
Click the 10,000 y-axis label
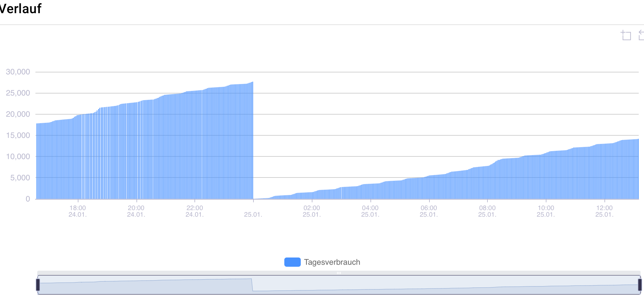point(18,157)
